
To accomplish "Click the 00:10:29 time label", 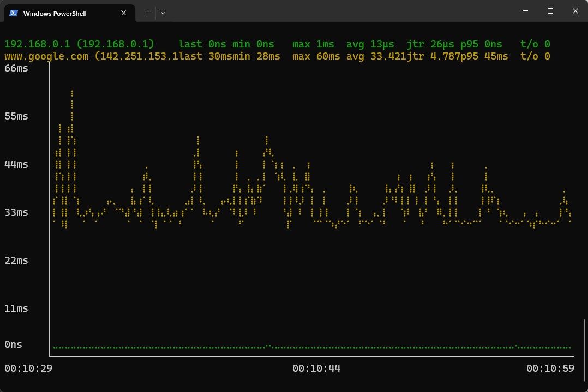I will pos(28,369).
